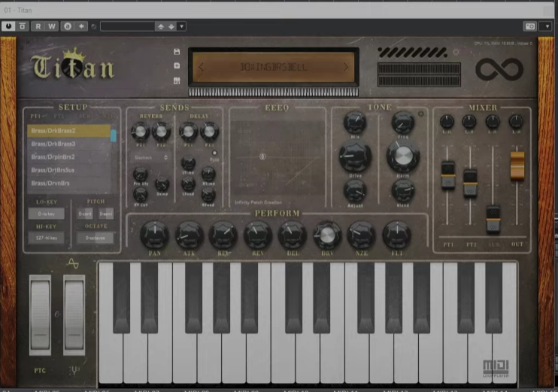Screen dimensions: 558x392
Task: Click the empty preset name field in header
Action: click(127, 26)
